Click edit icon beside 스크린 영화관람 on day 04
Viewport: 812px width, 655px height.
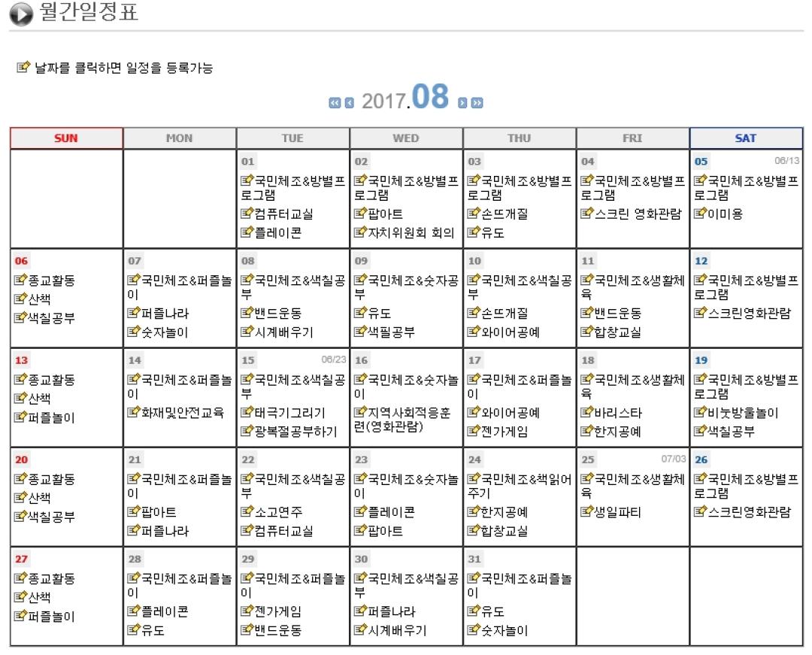pos(586,213)
